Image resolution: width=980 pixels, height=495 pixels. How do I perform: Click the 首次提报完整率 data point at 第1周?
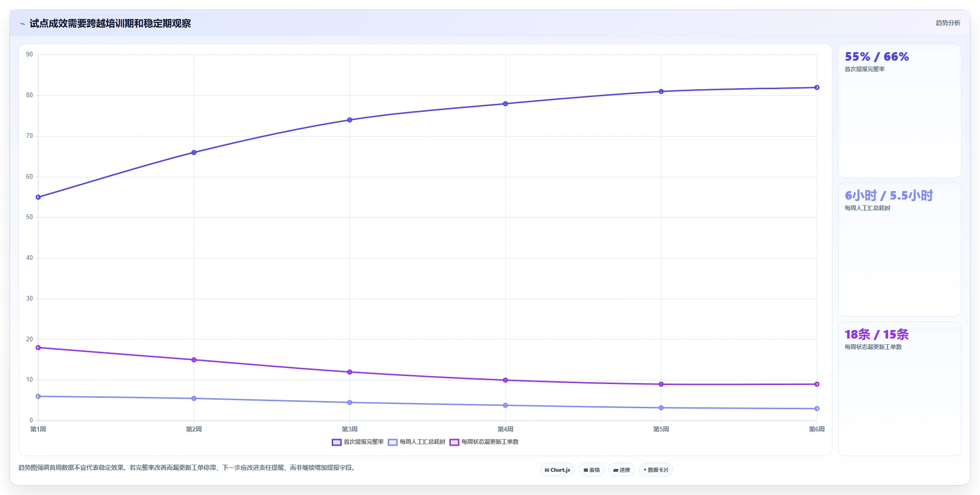(38, 197)
